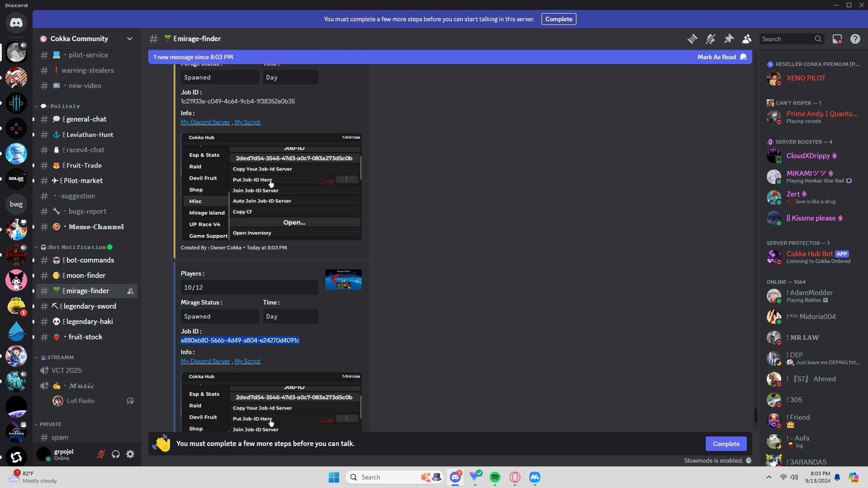Open Windows taskbar Search box
868x488 pixels.
(x=395, y=477)
